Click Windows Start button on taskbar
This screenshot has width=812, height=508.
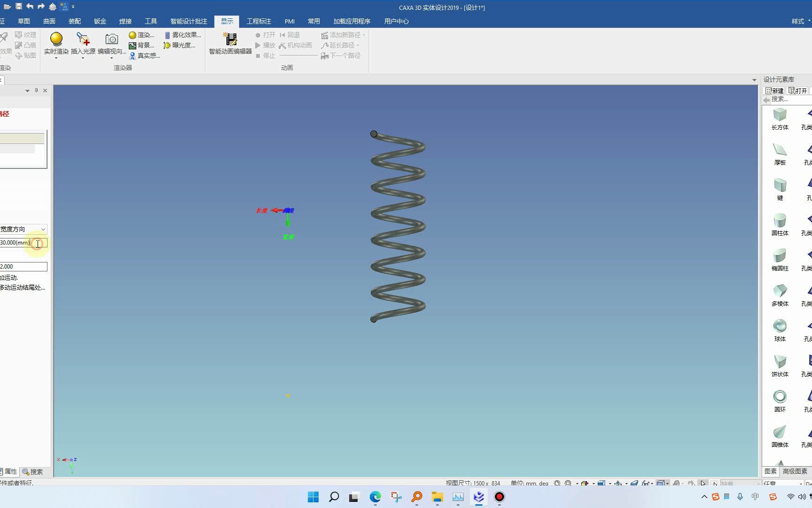point(313,497)
